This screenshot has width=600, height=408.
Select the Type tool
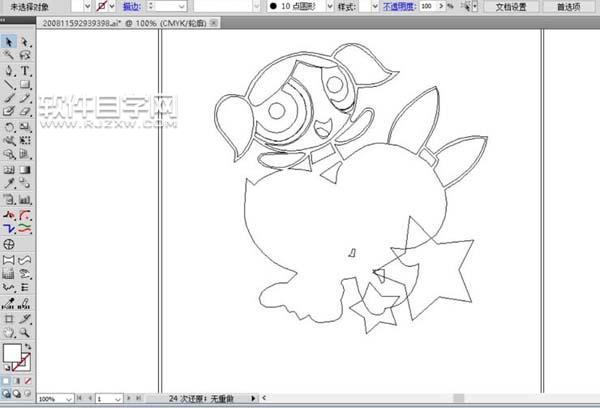pyautogui.click(x=25, y=71)
